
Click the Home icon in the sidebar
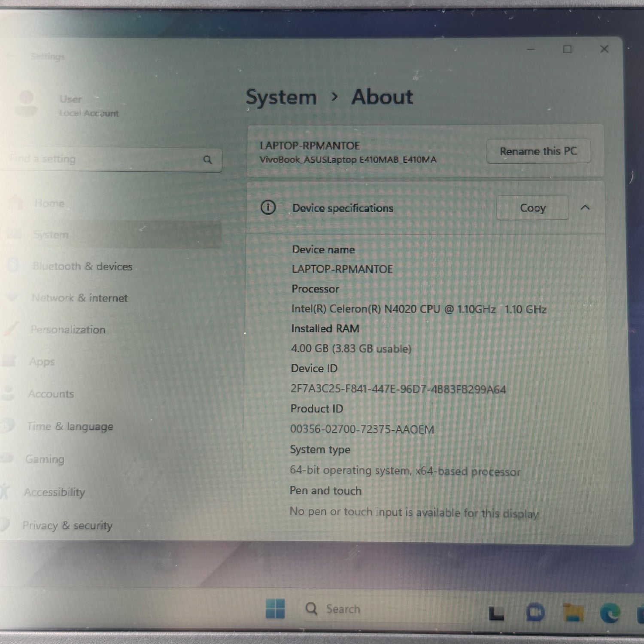pos(16,203)
